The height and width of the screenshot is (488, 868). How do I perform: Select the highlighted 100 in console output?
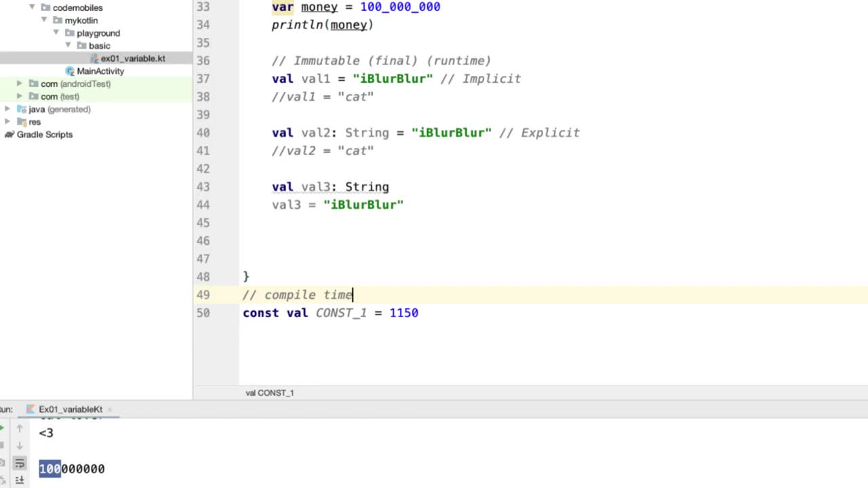[x=50, y=468]
